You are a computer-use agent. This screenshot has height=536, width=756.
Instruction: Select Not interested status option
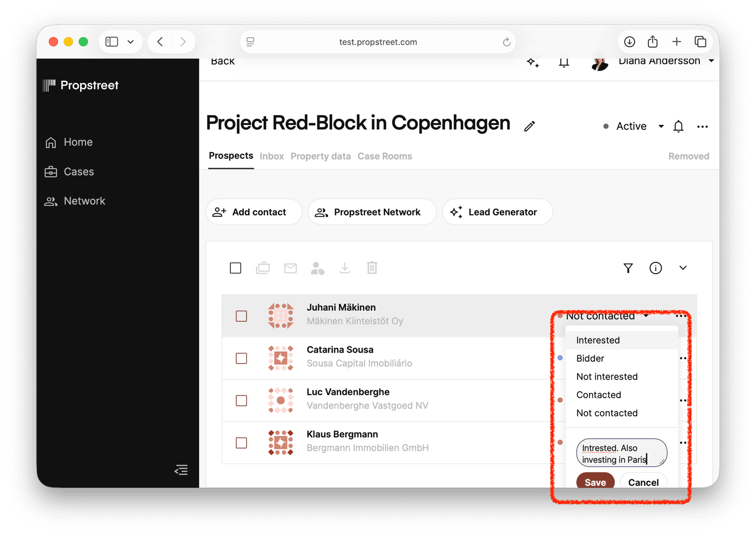[622, 376]
